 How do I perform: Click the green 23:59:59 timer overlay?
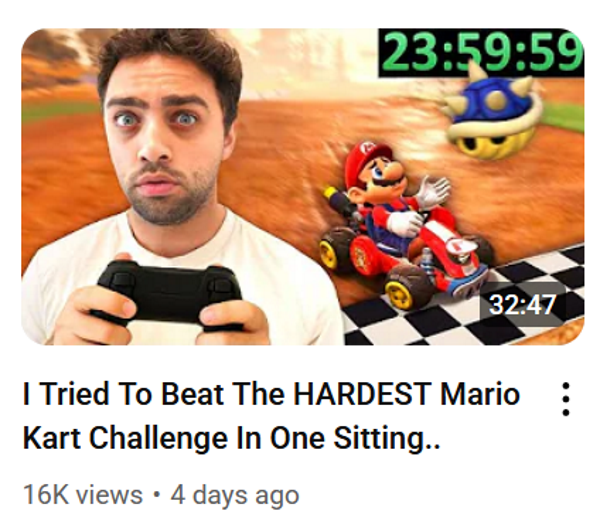(x=481, y=53)
